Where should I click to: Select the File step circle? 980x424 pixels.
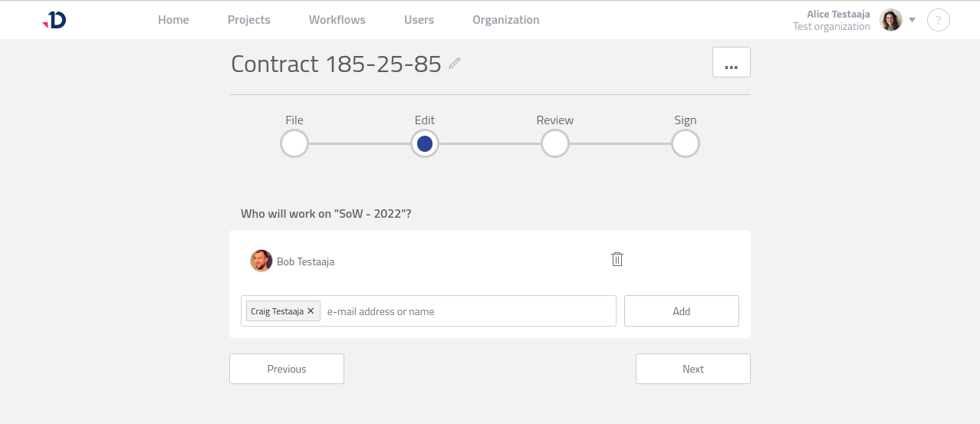tap(294, 143)
